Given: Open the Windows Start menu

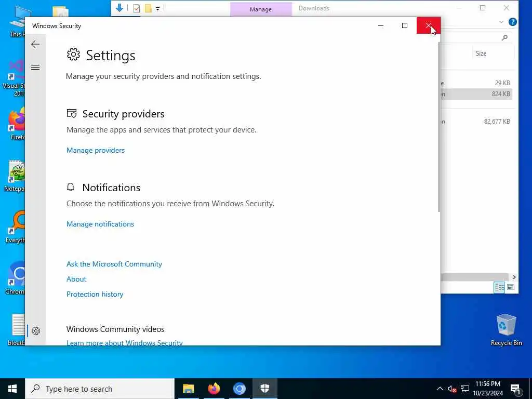Looking at the screenshot, I should coord(12,389).
